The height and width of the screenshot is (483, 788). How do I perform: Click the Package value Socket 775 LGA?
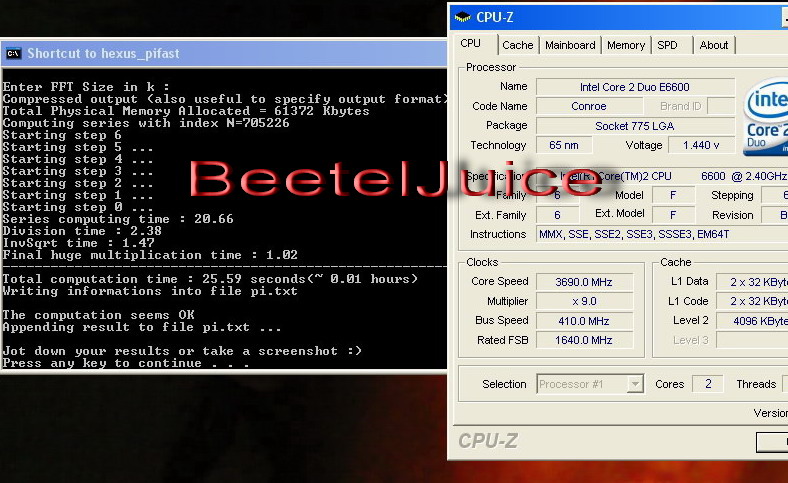pos(635,126)
